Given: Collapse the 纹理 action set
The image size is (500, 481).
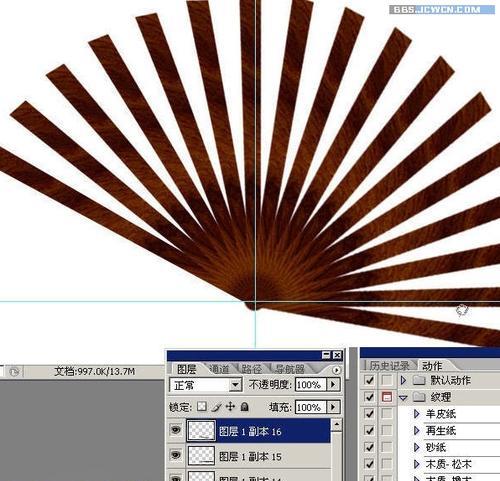Looking at the screenshot, I should (x=403, y=397).
